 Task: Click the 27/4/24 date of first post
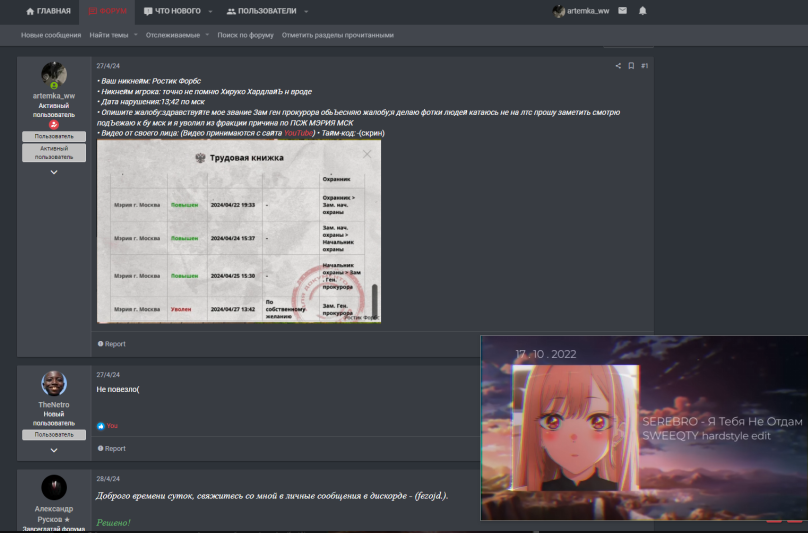(x=108, y=66)
